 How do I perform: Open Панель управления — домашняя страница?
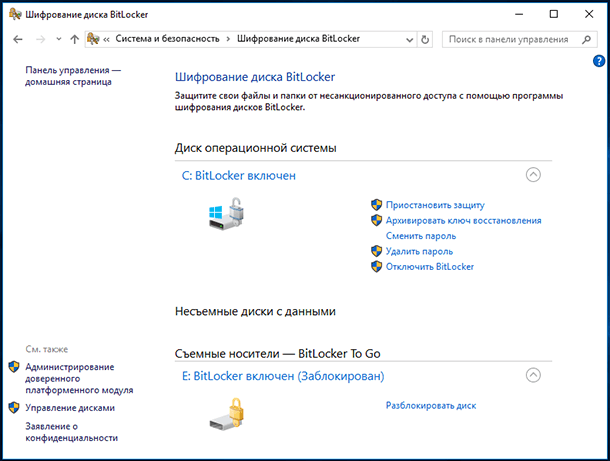pos(73,76)
